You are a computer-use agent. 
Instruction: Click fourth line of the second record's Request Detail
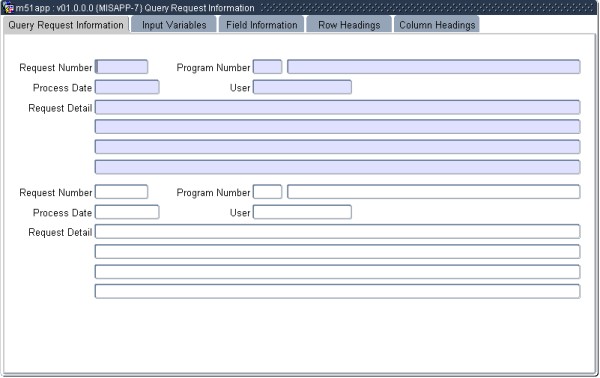338,292
